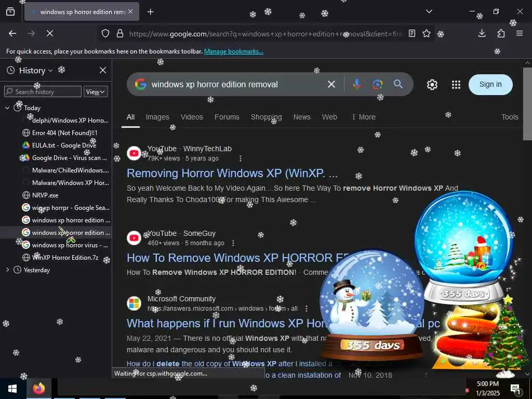532x399 pixels.
Task: Open Google quick settings gear
Action: pyautogui.click(x=432, y=85)
